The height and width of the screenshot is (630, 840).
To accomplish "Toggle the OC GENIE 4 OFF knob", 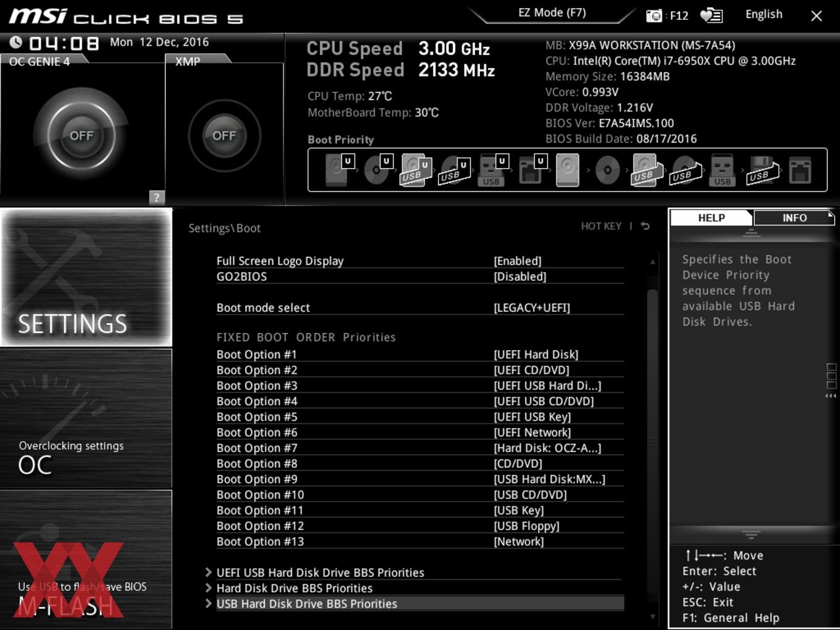I will tap(82, 135).
